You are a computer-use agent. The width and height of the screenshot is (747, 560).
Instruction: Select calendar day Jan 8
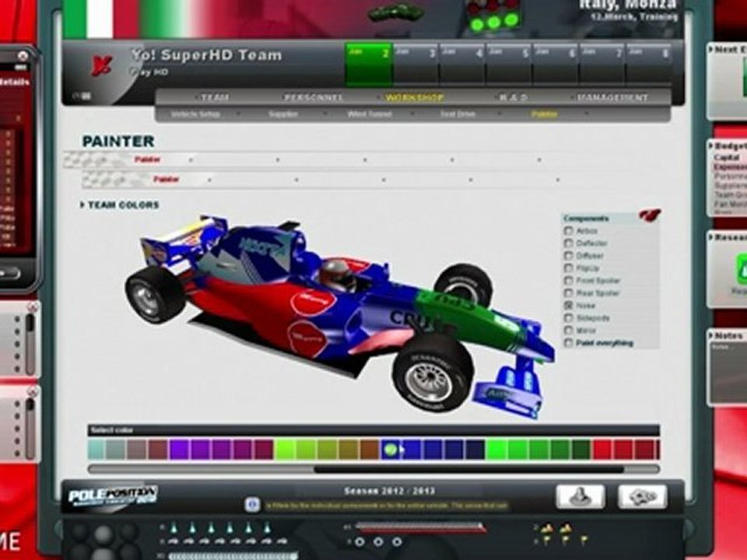coord(648,65)
